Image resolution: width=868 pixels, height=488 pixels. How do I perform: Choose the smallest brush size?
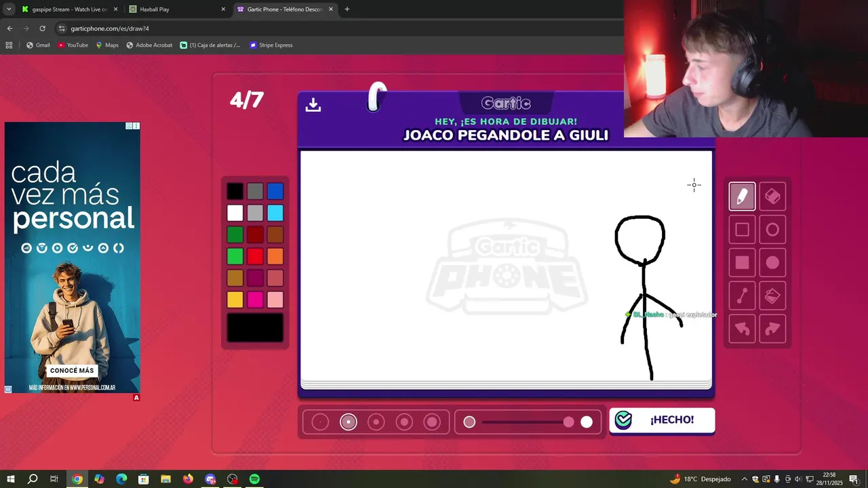click(320, 422)
